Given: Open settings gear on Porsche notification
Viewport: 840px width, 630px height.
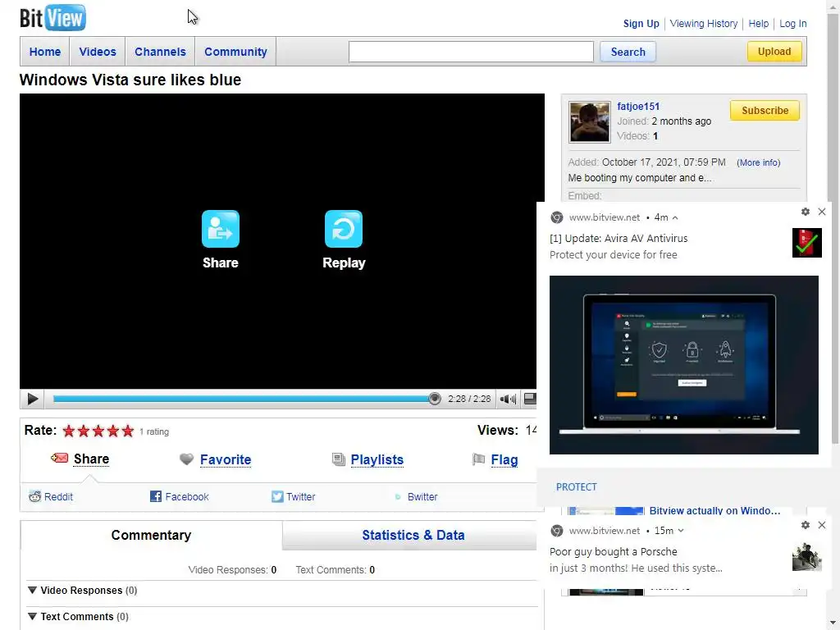Looking at the screenshot, I should pyautogui.click(x=806, y=525).
